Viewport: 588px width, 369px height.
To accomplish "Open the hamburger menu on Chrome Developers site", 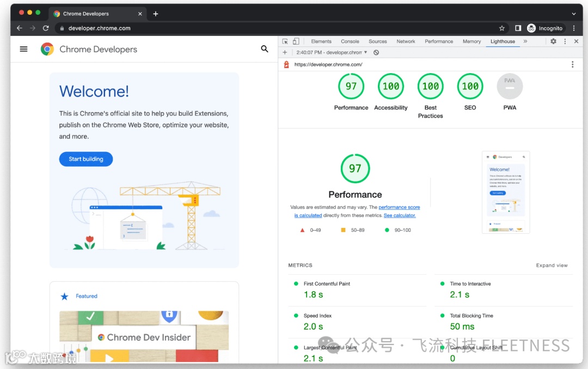I will pyautogui.click(x=23, y=49).
